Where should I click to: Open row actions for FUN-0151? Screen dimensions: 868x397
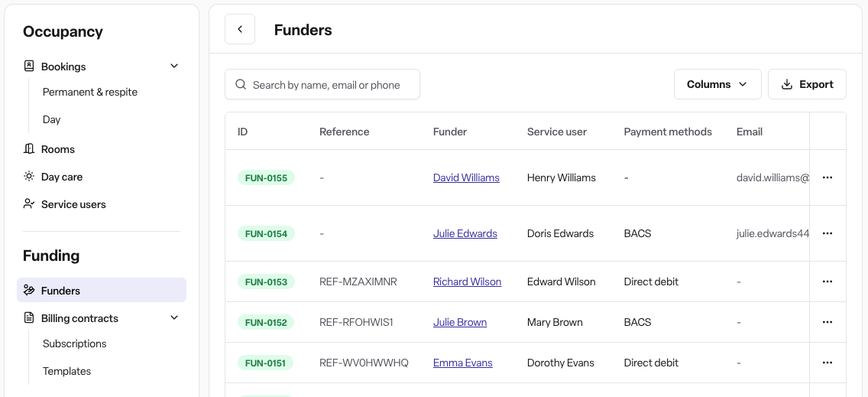tap(828, 363)
